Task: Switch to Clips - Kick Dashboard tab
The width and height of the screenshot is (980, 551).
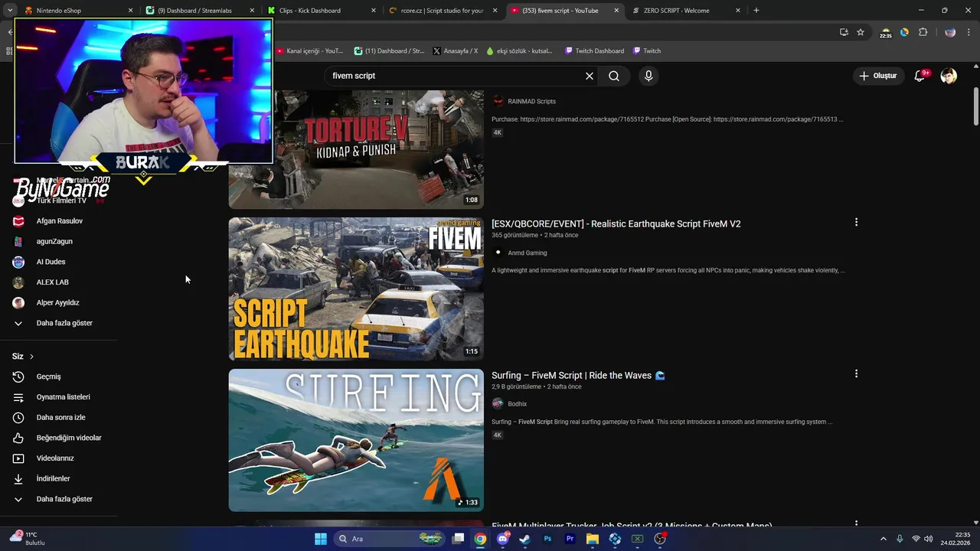Action: 322,11
